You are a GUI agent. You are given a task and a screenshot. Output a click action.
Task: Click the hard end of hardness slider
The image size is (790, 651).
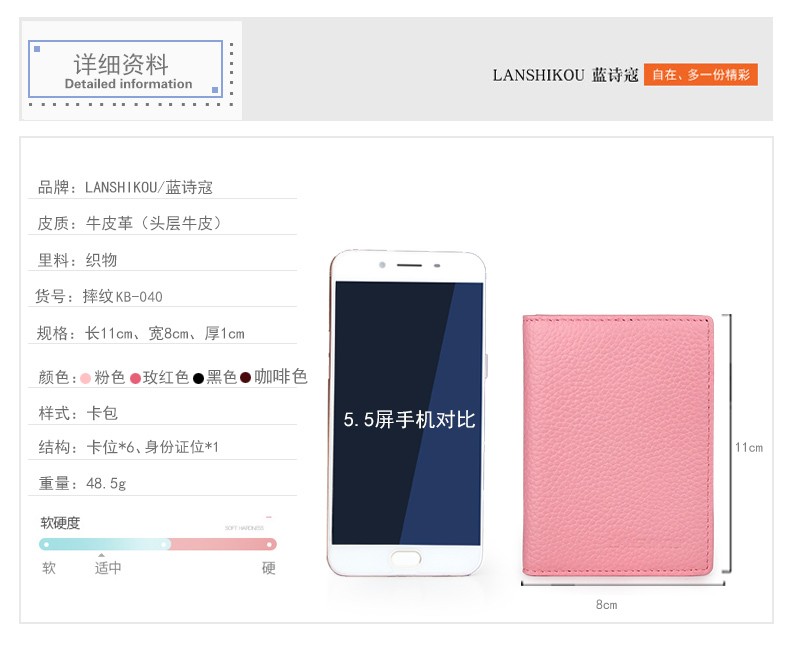tap(270, 544)
